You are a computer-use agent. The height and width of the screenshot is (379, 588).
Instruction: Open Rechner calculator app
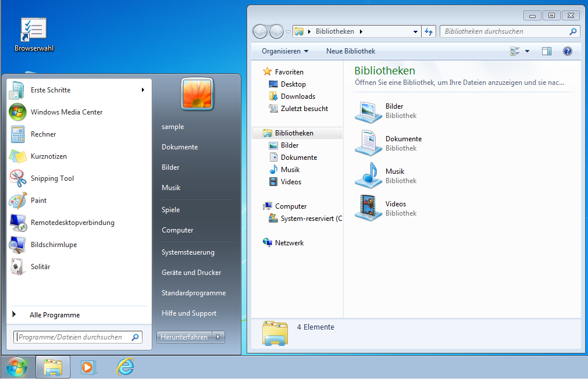[x=43, y=134]
